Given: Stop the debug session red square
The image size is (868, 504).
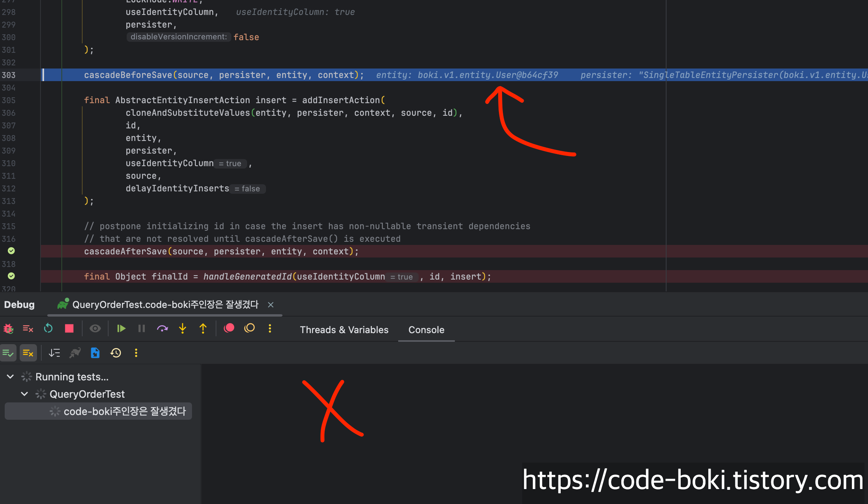Looking at the screenshot, I should (x=69, y=328).
